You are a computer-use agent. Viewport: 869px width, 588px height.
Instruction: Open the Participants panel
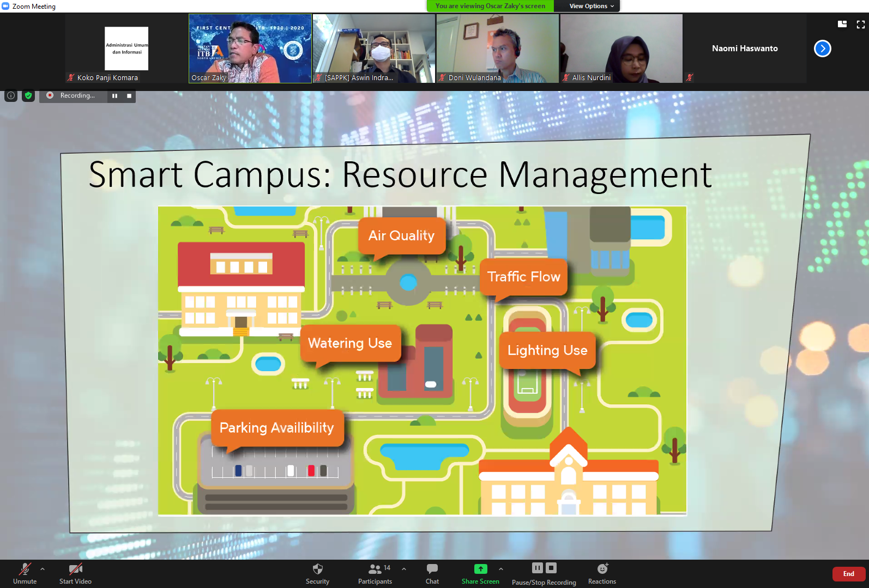[x=375, y=573]
